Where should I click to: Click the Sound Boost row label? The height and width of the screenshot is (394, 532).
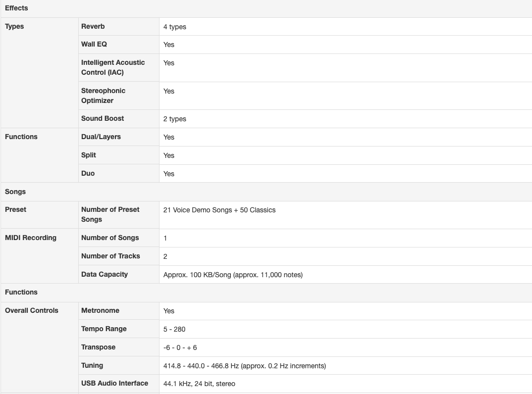tap(103, 118)
